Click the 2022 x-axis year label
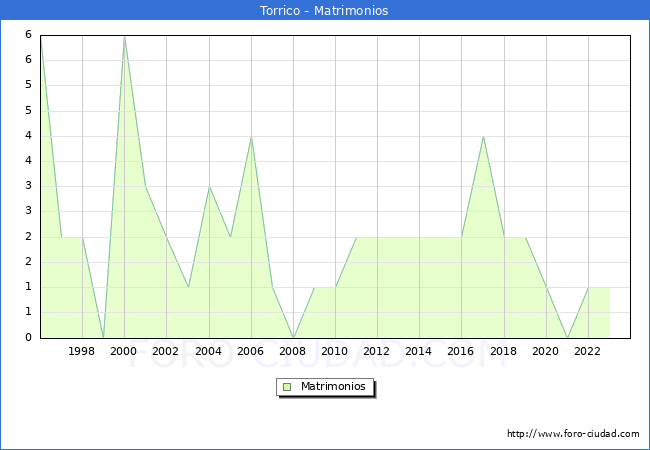 (x=588, y=351)
